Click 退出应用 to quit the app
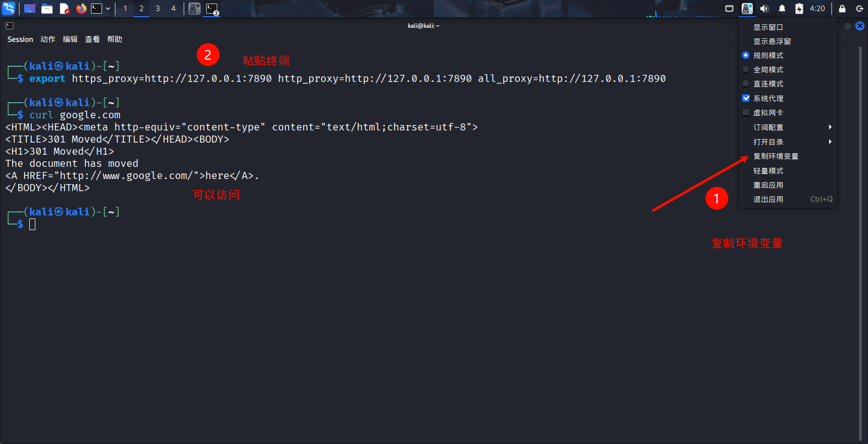Screen dimensions: 868x444 coord(768,199)
